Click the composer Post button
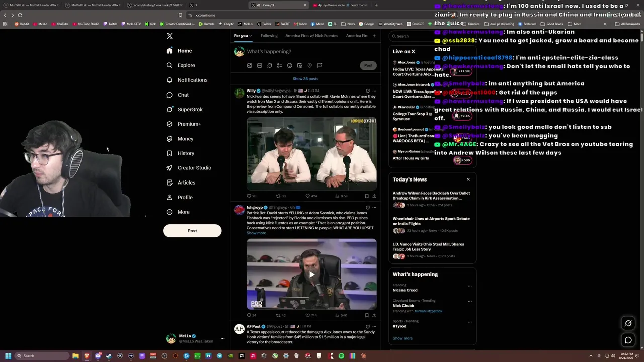The image size is (644, 362). pos(368,65)
